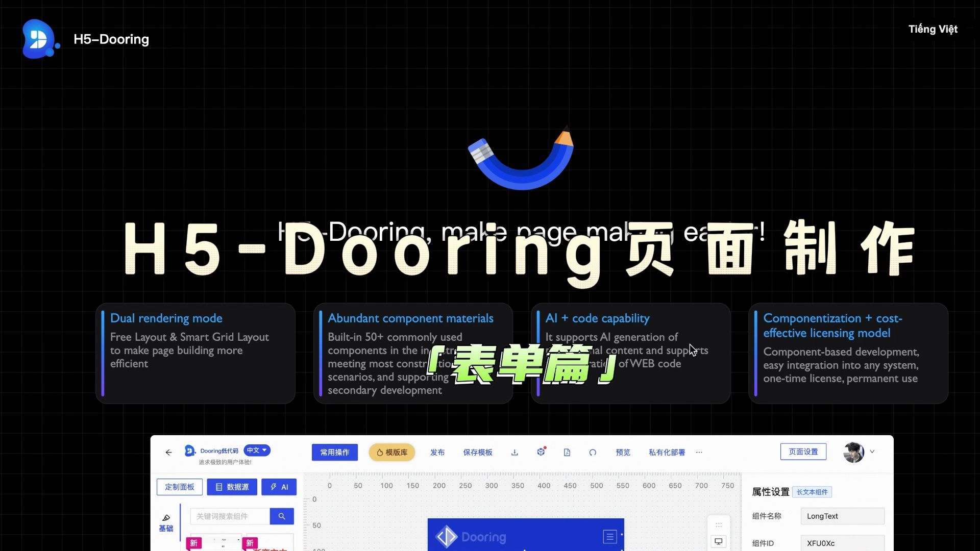The height and width of the screenshot is (551, 980).
Task: Click 私有化部署 in the toolbar
Action: 667,453
